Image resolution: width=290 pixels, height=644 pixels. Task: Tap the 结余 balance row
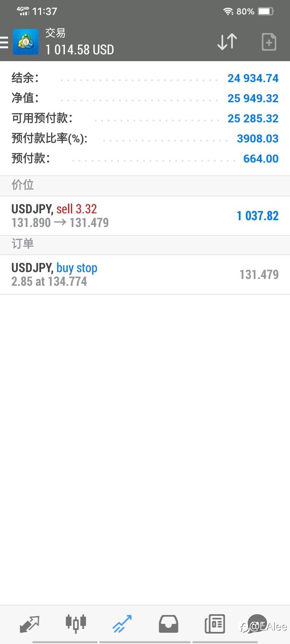145,78
